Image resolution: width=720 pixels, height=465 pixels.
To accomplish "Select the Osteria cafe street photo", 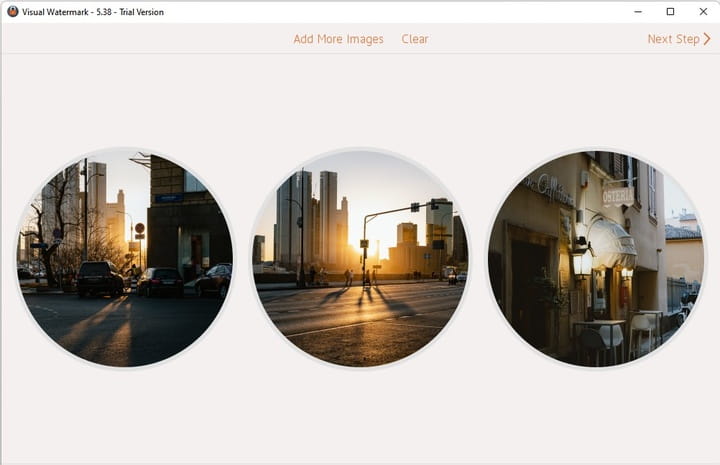I will (x=596, y=258).
